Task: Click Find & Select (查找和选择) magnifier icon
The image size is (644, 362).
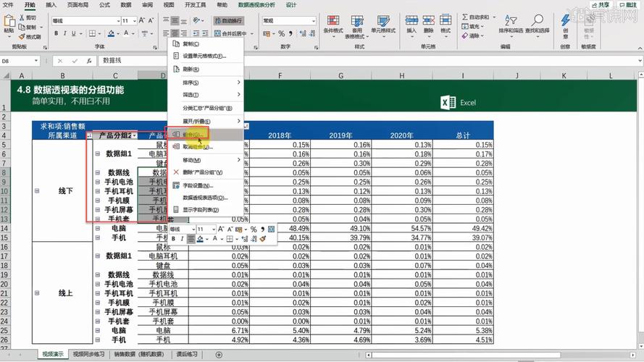Action: coord(537,20)
